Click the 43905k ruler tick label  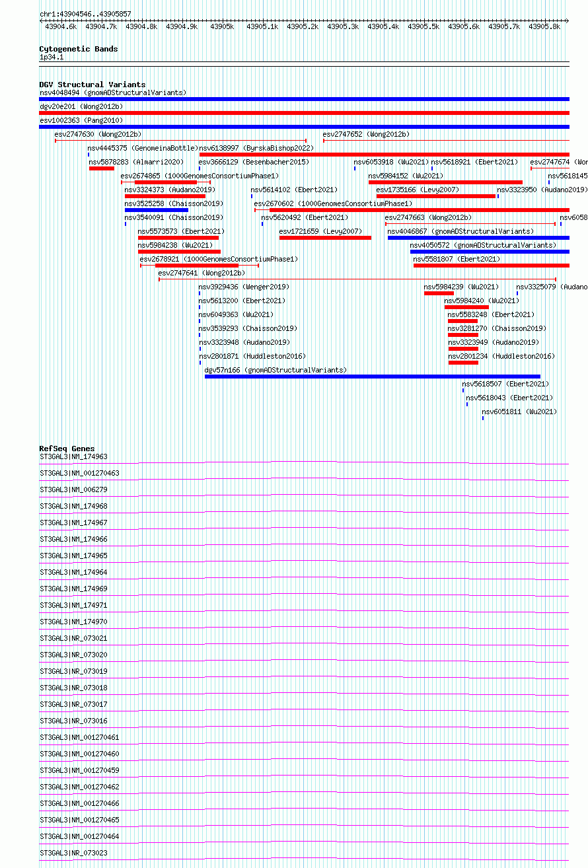(x=222, y=26)
